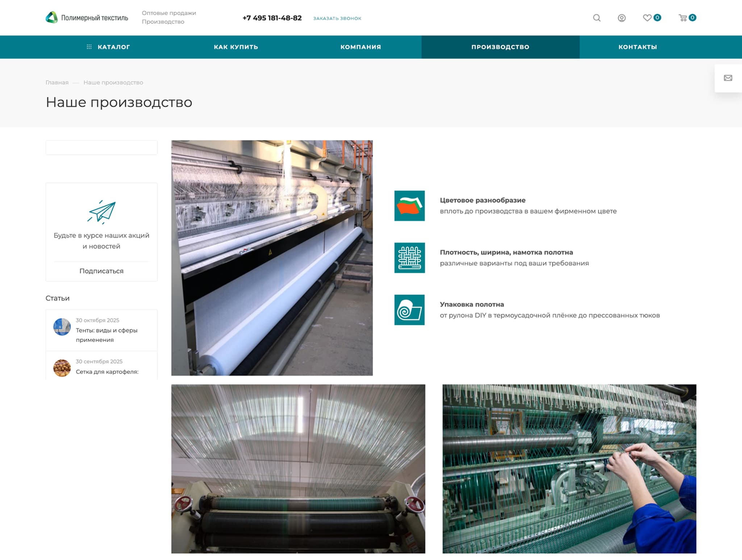Open the user account icon
The image size is (742, 560).
[621, 18]
